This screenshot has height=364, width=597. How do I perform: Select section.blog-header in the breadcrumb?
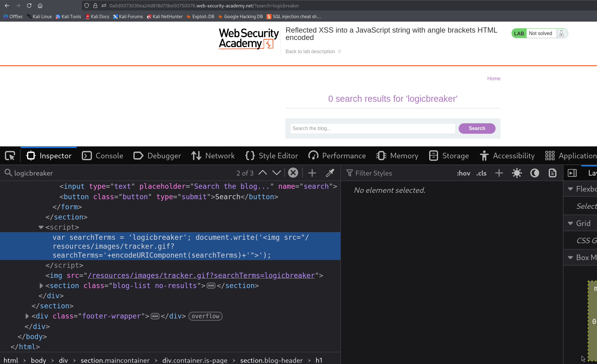271,360
